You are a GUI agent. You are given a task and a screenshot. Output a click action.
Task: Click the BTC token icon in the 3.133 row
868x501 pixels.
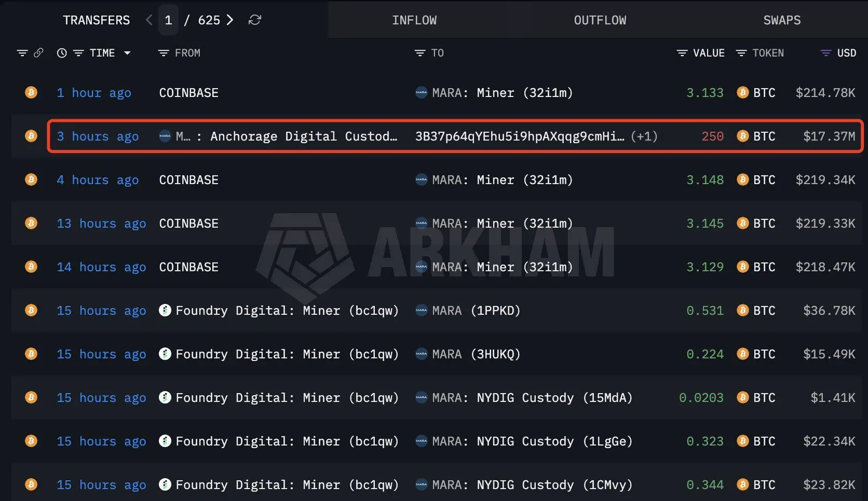coord(743,92)
